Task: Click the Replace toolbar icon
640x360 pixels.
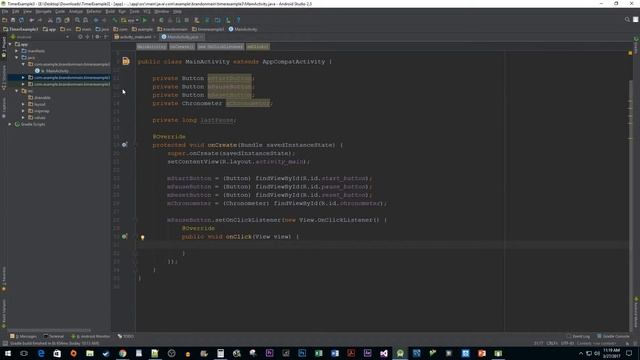Action: [85, 20]
